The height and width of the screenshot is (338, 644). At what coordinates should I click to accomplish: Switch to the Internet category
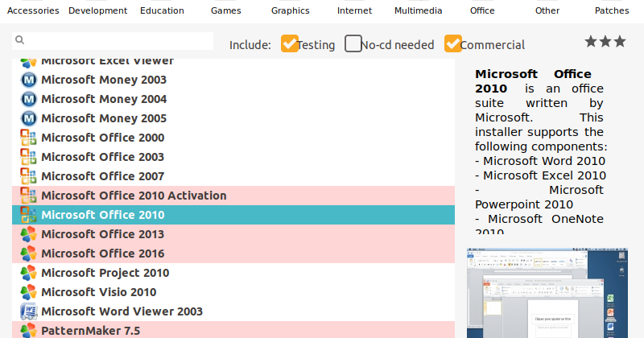tap(354, 10)
